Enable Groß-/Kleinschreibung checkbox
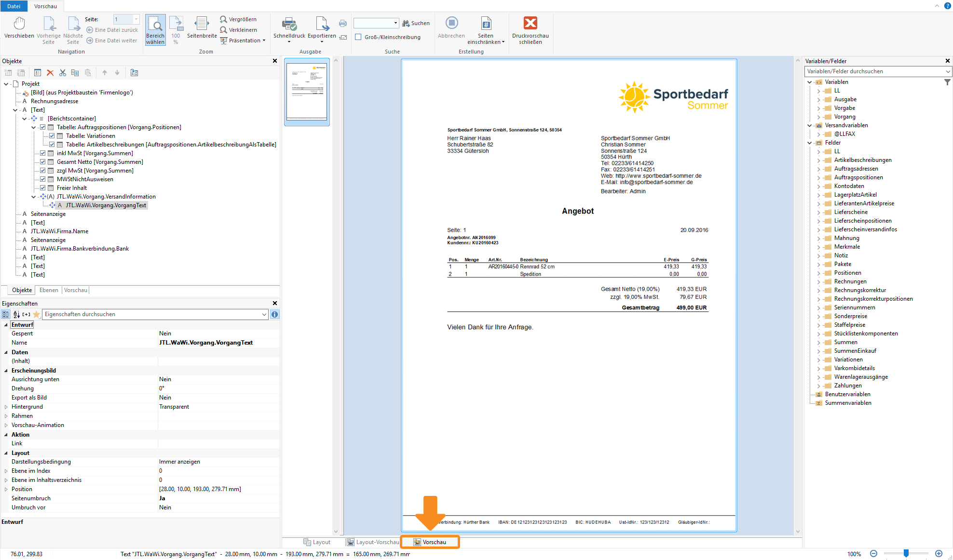 [x=358, y=37]
